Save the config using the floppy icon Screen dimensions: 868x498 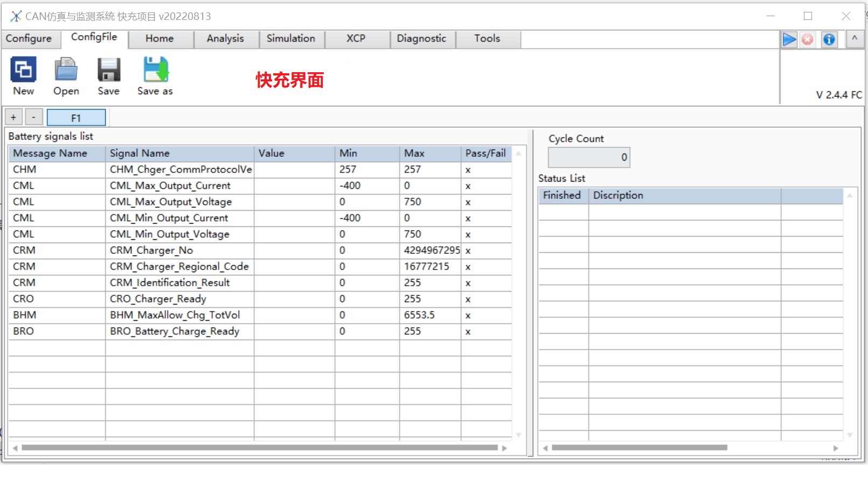click(x=108, y=71)
